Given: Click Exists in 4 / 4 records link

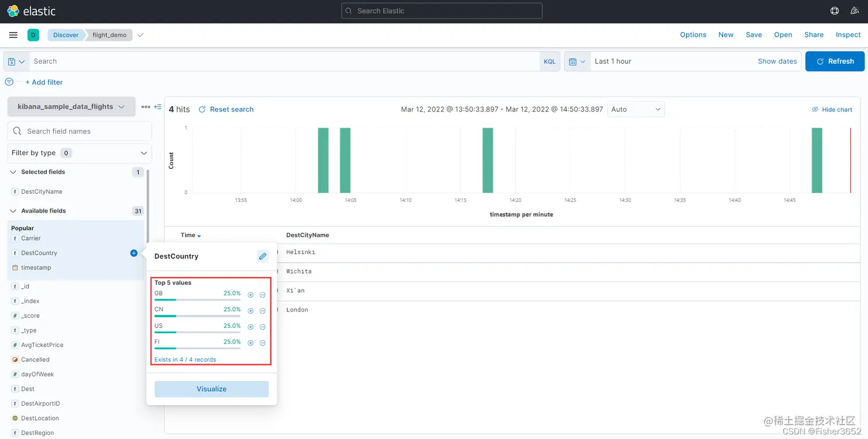Looking at the screenshot, I should [185, 360].
